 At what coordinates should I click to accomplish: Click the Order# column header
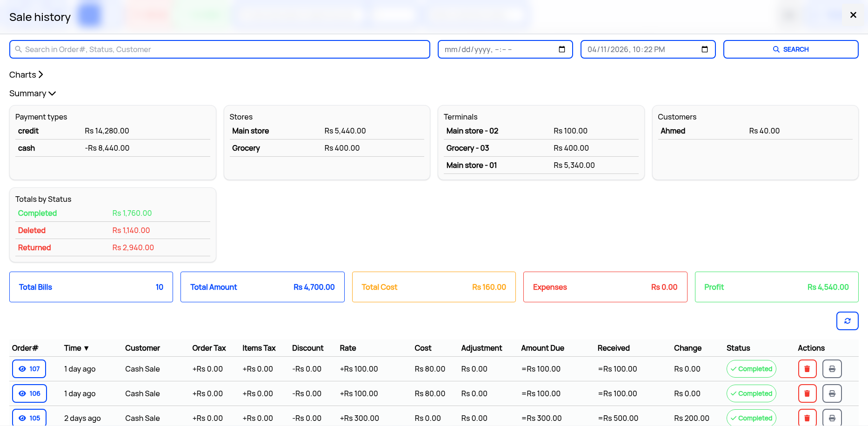[x=25, y=348]
